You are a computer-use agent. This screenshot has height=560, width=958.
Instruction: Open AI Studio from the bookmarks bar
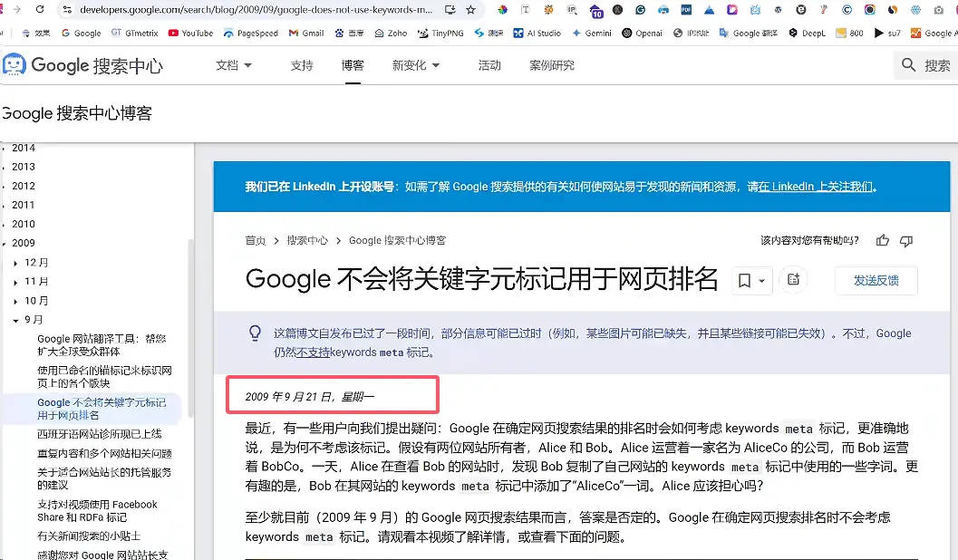tap(535, 33)
